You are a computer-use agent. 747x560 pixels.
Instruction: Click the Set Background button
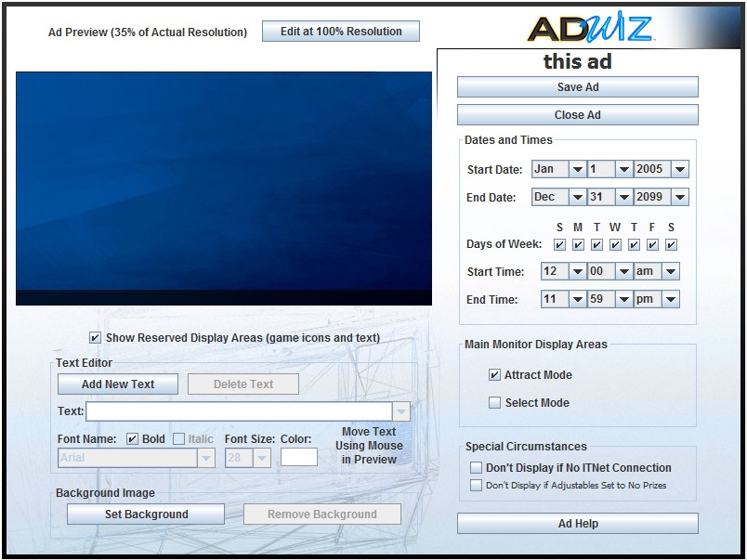(x=146, y=514)
